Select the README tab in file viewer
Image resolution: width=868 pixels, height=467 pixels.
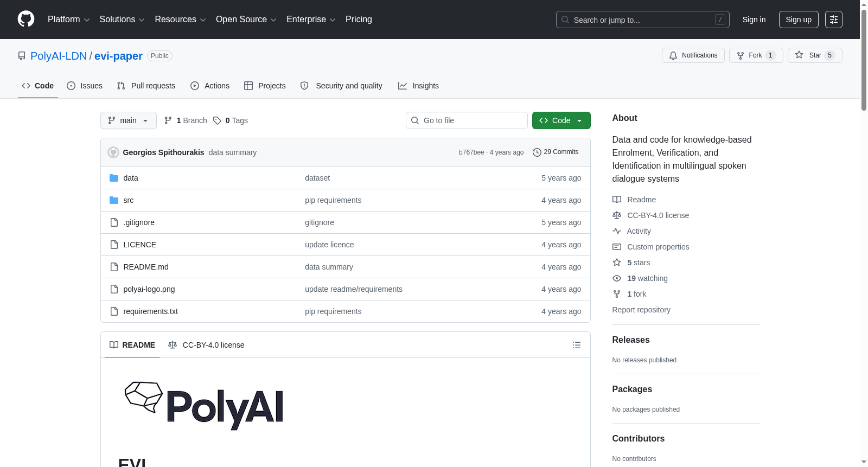click(x=132, y=345)
